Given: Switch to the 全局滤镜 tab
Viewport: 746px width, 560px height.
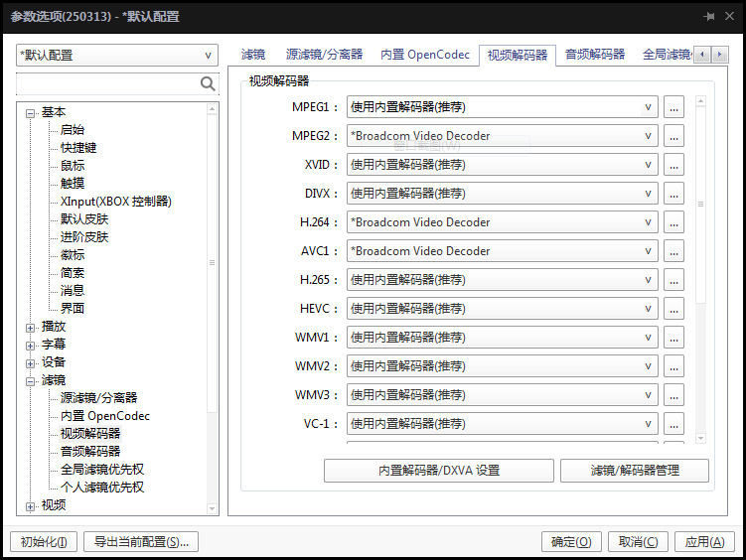Looking at the screenshot, I should coord(667,55).
